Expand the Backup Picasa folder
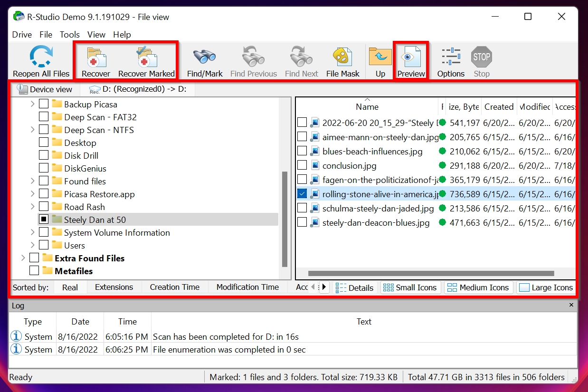Image resolution: width=588 pixels, height=392 pixels. pyautogui.click(x=32, y=104)
